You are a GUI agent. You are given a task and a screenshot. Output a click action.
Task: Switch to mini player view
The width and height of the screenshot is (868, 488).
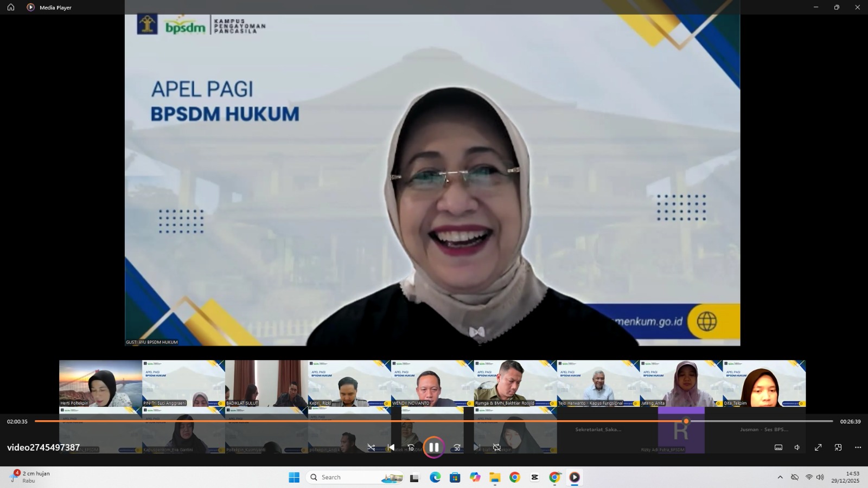point(838,447)
